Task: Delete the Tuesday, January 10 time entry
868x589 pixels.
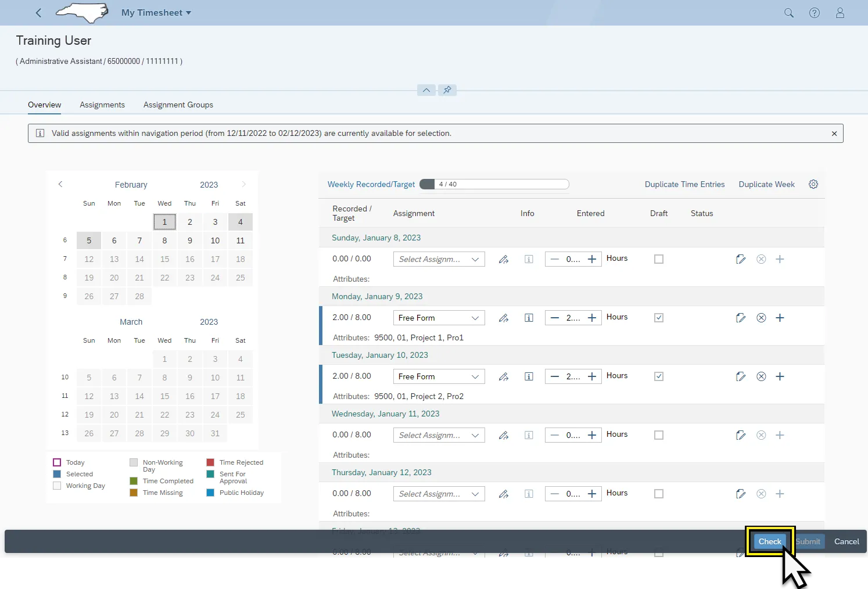Action: (x=761, y=376)
